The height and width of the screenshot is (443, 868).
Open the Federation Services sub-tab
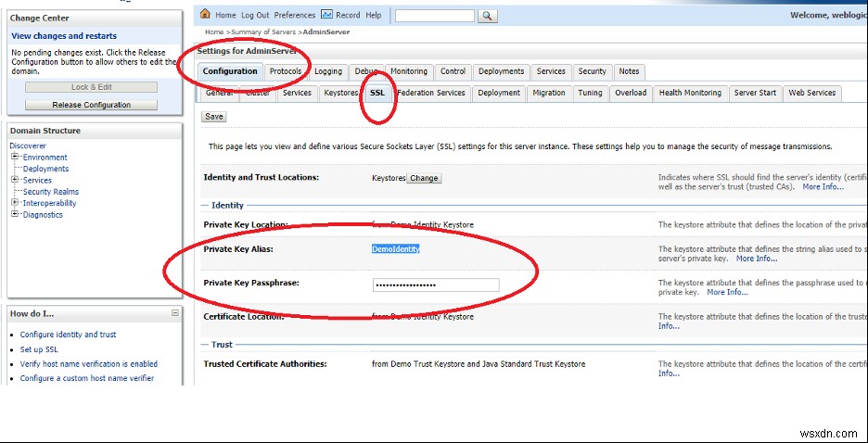tap(431, 93)
